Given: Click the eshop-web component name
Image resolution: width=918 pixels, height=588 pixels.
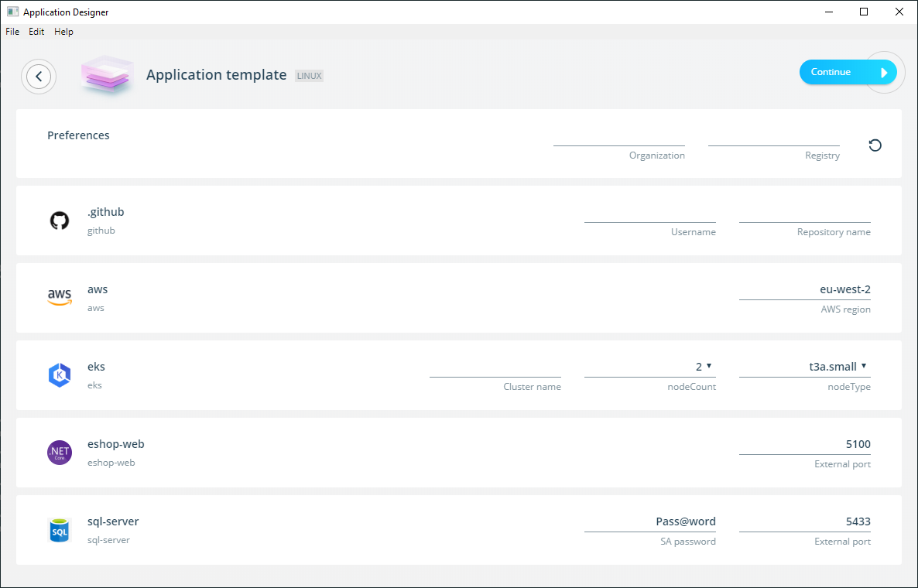Looking at the screenshot, I should 116,443.
